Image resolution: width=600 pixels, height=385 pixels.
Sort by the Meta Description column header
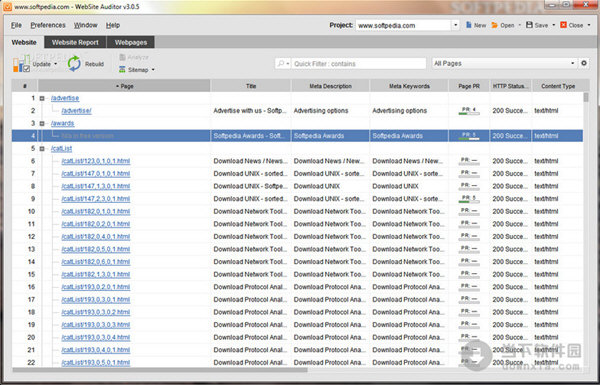[330, 86]
